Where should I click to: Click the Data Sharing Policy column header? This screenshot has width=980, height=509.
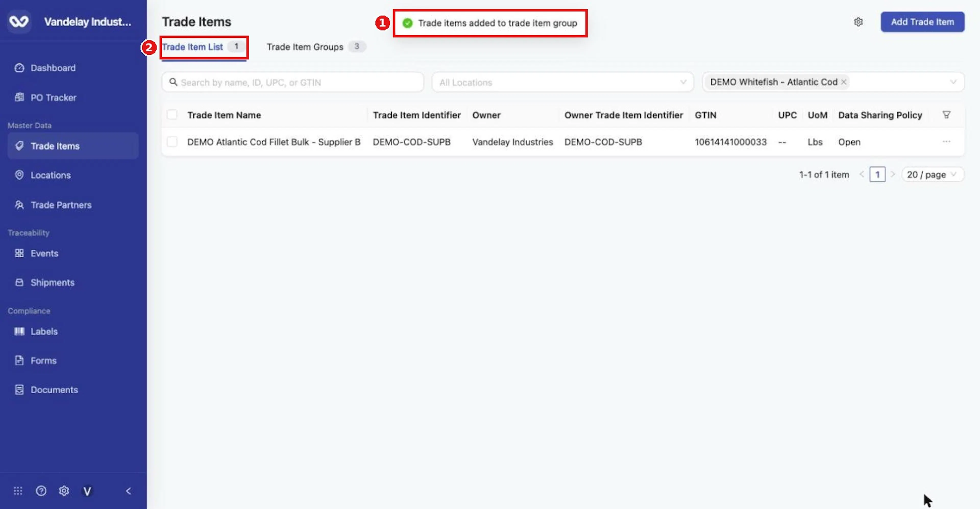click(880, 115)
